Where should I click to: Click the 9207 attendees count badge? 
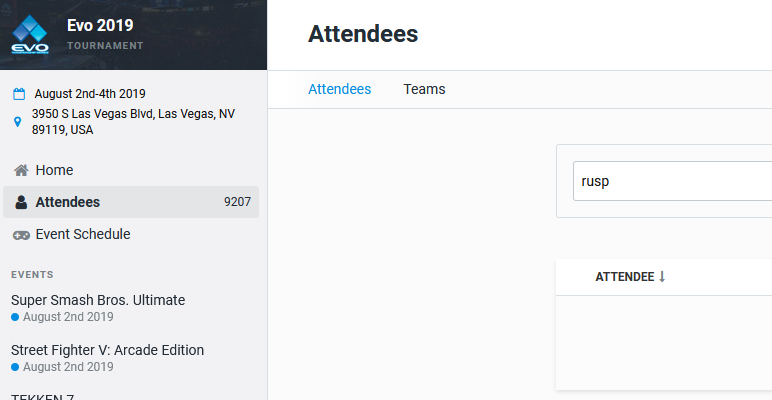(x=237, y=202)
